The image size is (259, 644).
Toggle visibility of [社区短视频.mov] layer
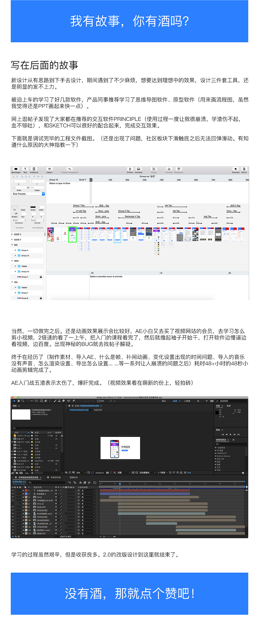(x=13, y=514)
